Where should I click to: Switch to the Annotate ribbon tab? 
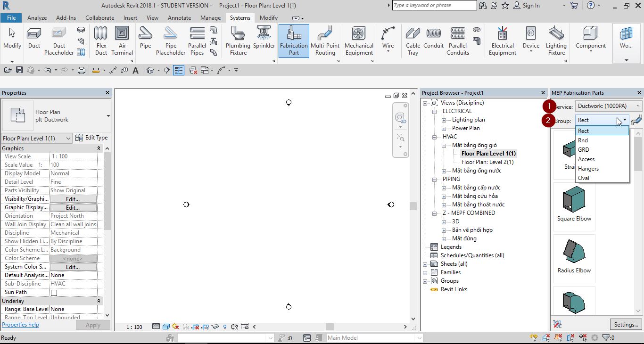[179, 17]
